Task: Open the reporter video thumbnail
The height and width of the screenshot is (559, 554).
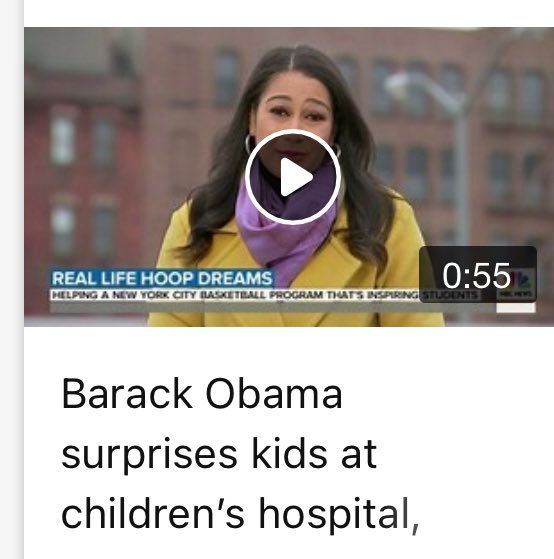Action: [289, 176]
